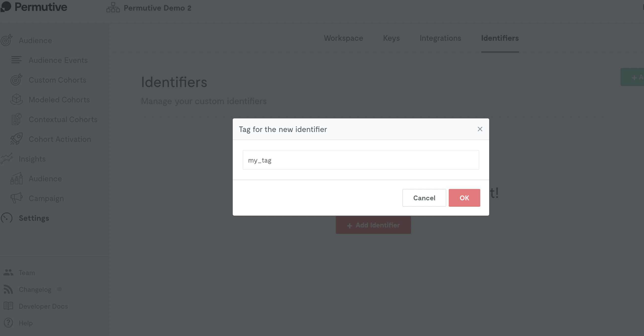Confirm the new tag with OK
This screenshot has height=336, width=644.
tap(464, 198)
